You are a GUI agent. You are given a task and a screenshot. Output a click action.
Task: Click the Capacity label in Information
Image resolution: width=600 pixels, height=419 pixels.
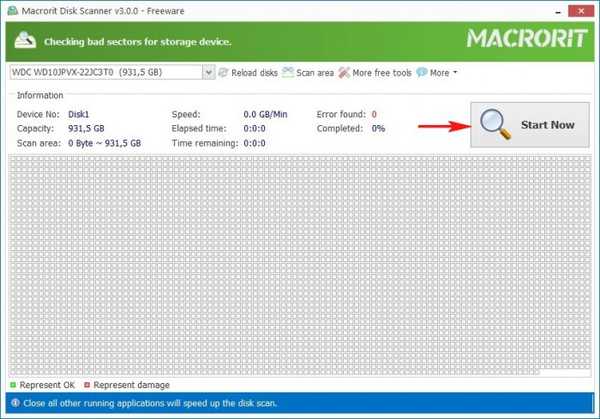coord(35,129)
